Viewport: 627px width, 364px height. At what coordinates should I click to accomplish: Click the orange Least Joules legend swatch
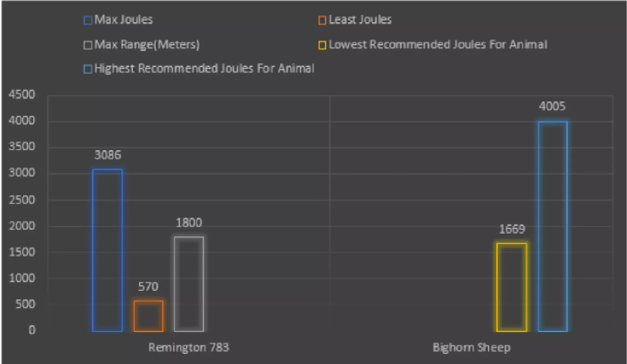322,21
